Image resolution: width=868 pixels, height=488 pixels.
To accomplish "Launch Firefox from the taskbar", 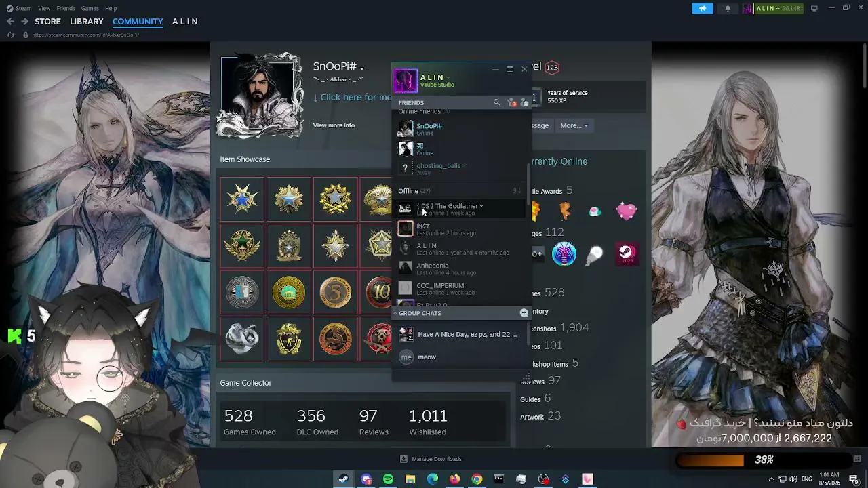I will pyautogui.click(x=454, y=479).
